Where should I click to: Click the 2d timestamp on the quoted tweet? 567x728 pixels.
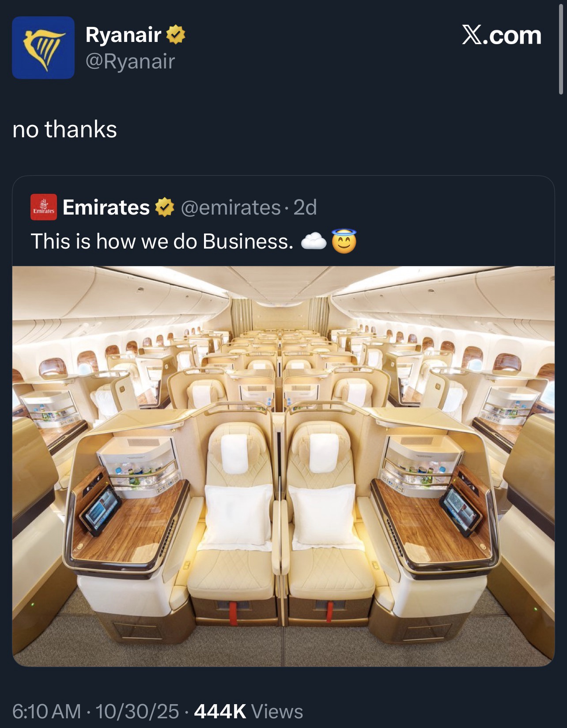coord(305,207)
